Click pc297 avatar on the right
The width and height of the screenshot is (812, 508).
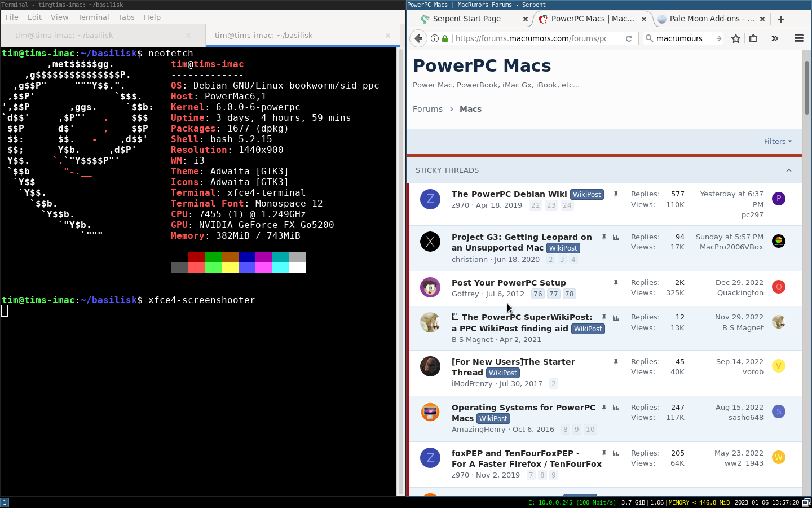pos(779,198)
